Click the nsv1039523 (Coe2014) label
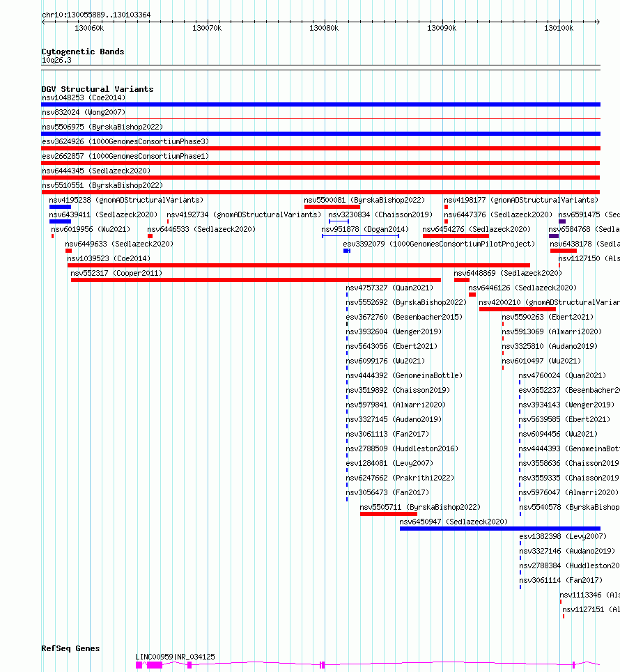620x672 pixels. coord(109,258)
